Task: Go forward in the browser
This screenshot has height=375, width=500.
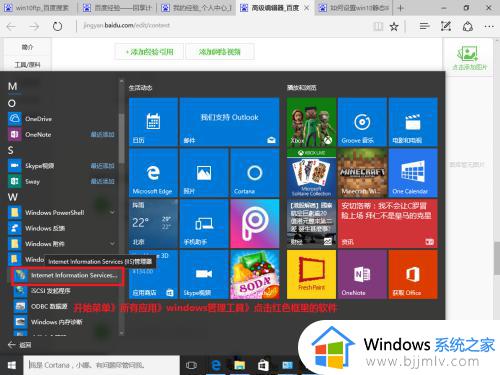Action: 34,26
